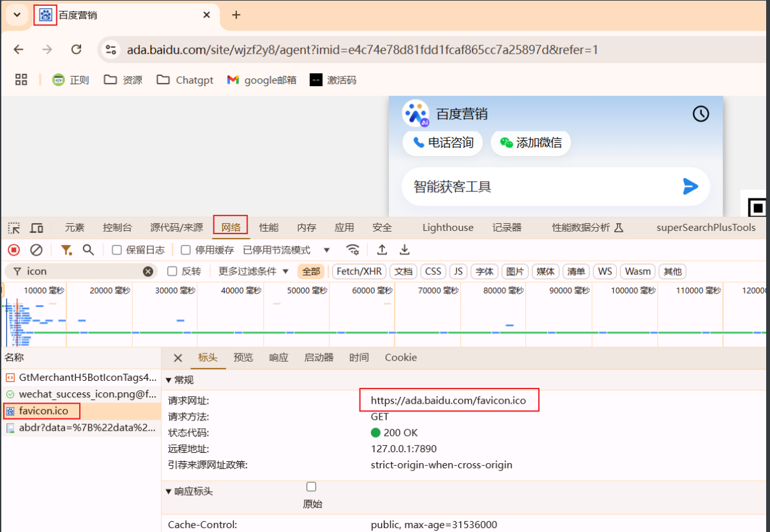The height and width of the screenshot is (532, 770).
Task: Tick the 反转 checkbox
Action: coord(172,271)
